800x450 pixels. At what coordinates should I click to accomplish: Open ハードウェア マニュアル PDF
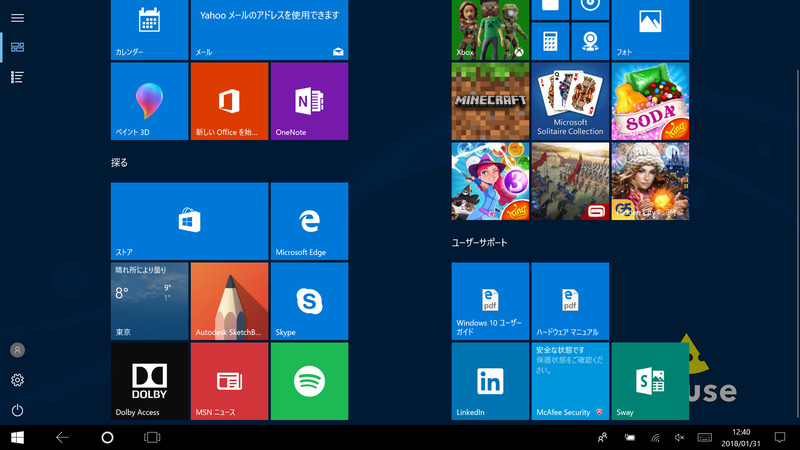coord(570,302)
